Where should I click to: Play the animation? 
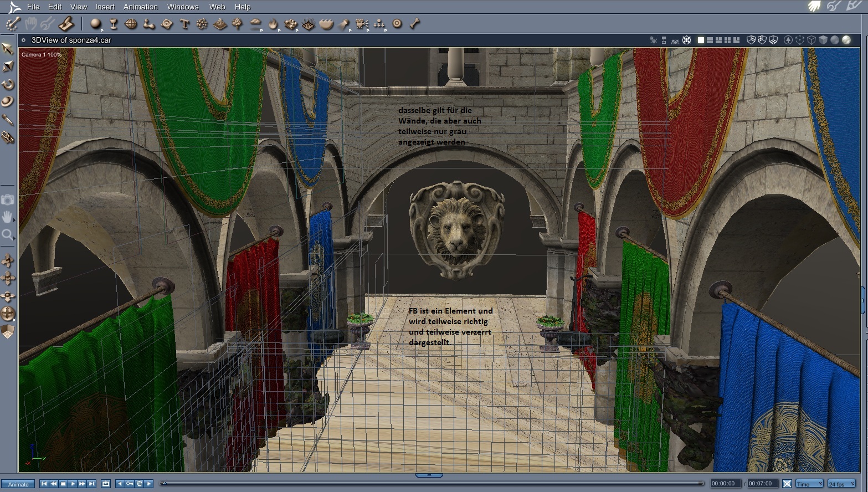click(73, 484)
